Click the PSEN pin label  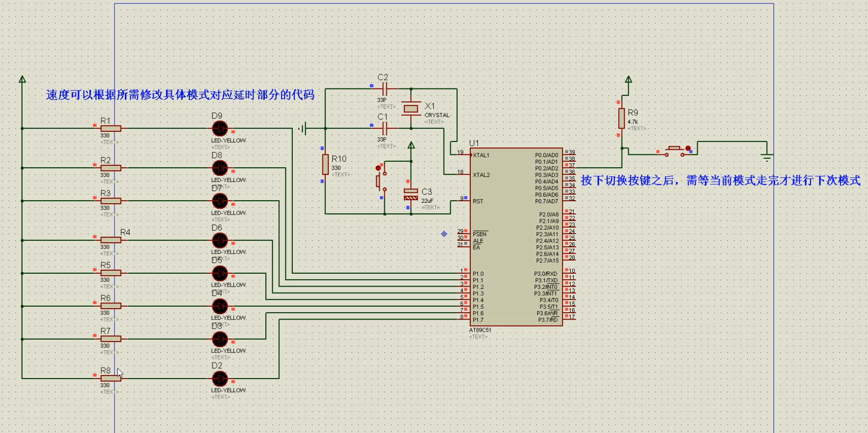coord(480,234)
